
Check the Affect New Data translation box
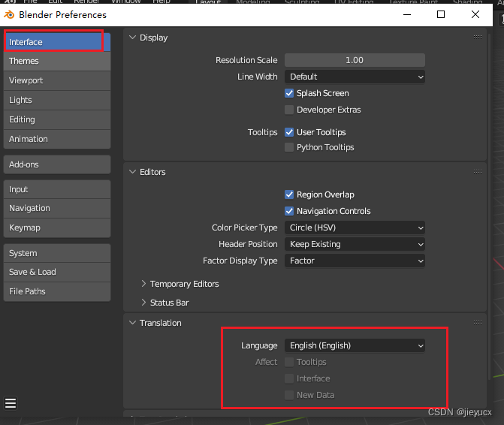click(289, 395)
